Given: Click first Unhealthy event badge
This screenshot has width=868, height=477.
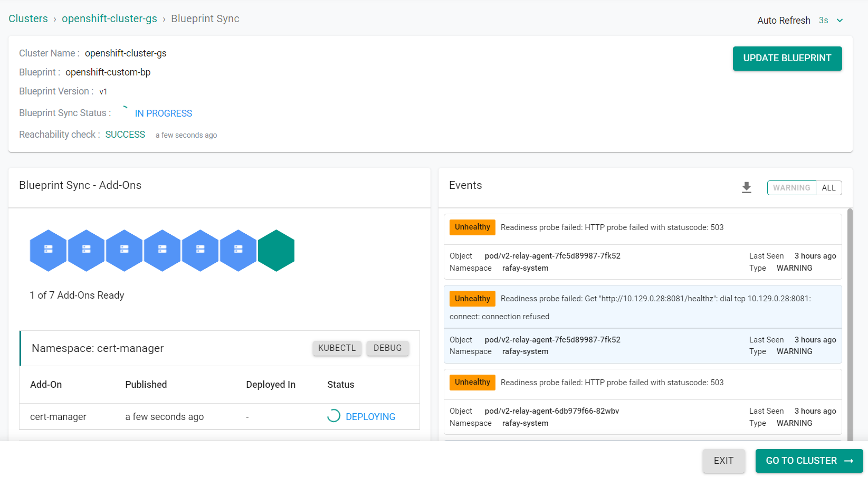Looking at the screenshot, I should 472,227.
